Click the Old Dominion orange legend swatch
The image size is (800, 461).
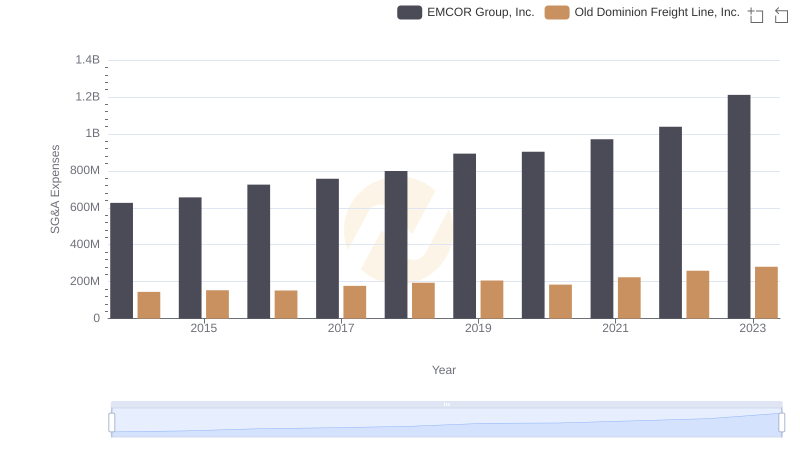pyautogui.click(x=557, y=12)
